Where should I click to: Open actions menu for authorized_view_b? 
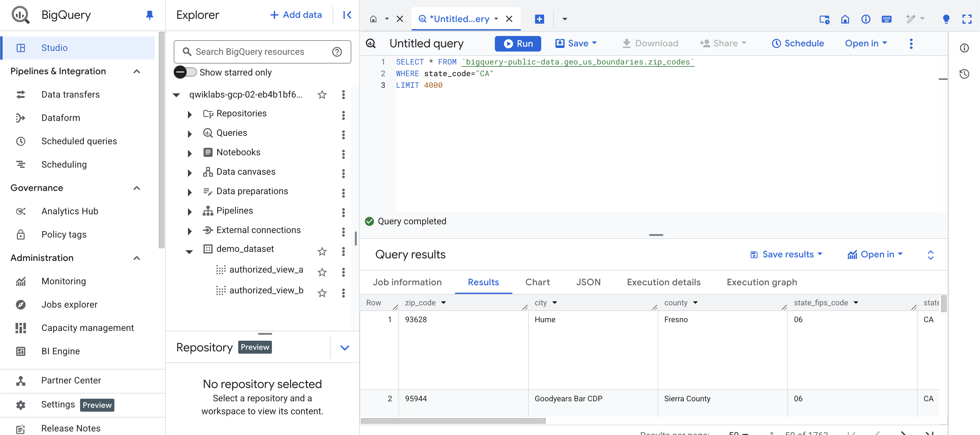click(343, 293)
